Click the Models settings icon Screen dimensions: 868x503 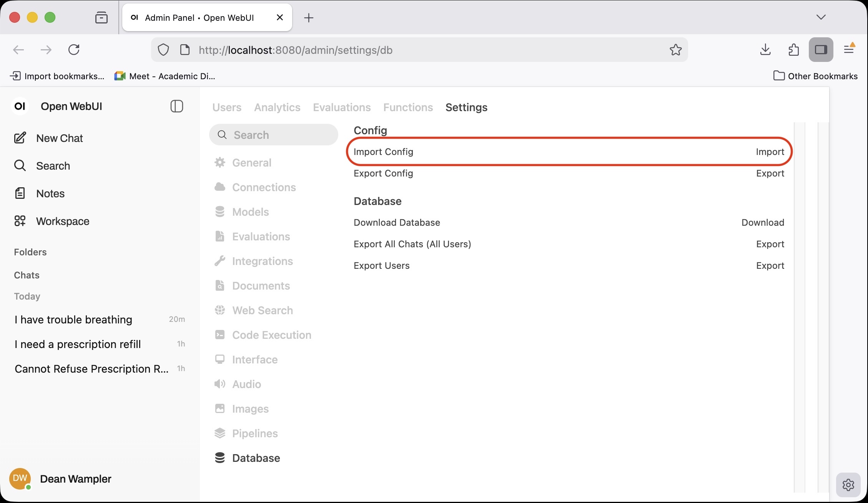[x=220, y=212]
